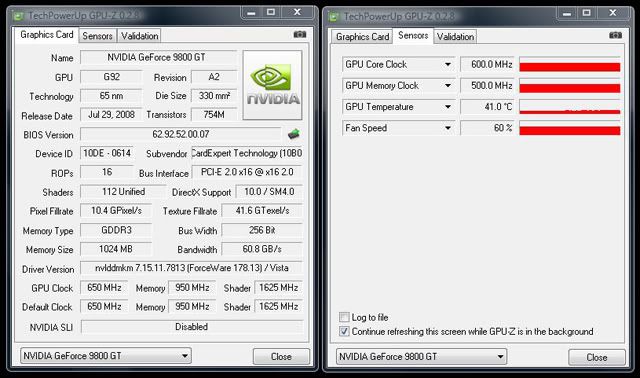Click the G92 GPU field
This screenshot has width=640, height=378.
(x=111, y=77)
